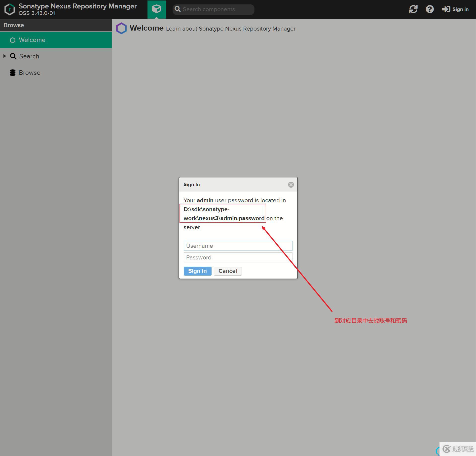476x456 pixels.
Task: Click the OSS 3.43.0-01 version label
Action: tap(37, 13)
